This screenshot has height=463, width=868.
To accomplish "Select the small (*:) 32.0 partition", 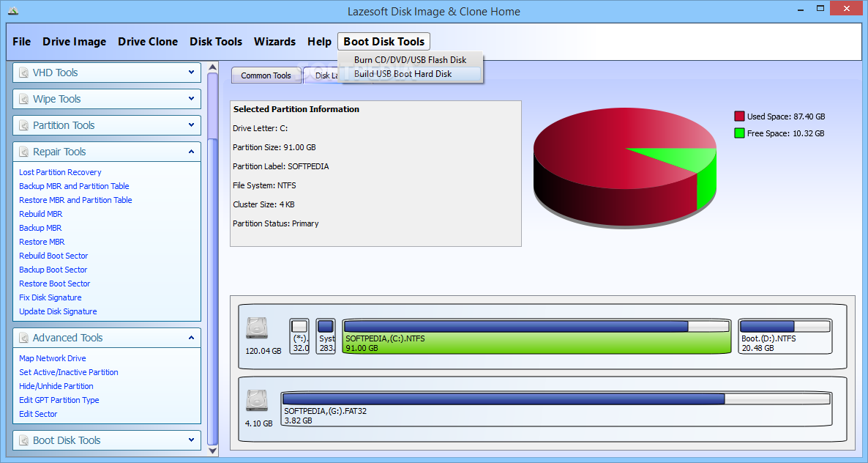I will click(299, 336).
